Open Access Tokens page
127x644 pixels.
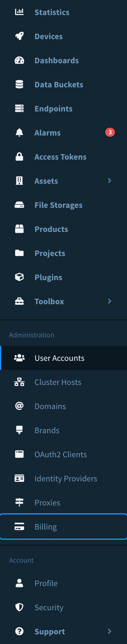pyautogui.click(x=63, y=157)
